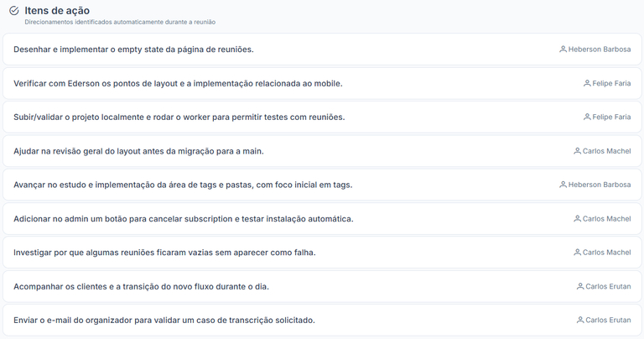This screenshot has height=339, width=644.
Task: Click the subtitle 'Direcionamentos identificados automaticamente durante a reunião'
Action: [x=120, y=22]
